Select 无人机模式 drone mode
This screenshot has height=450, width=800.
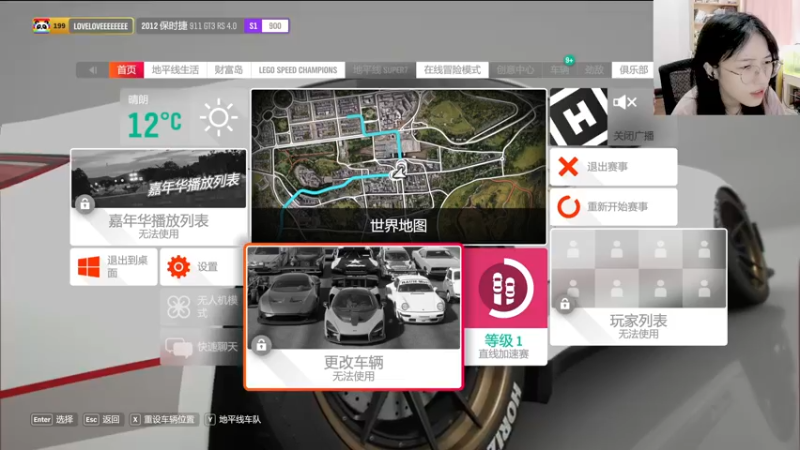pyautogui.click(x=202, y=307)
